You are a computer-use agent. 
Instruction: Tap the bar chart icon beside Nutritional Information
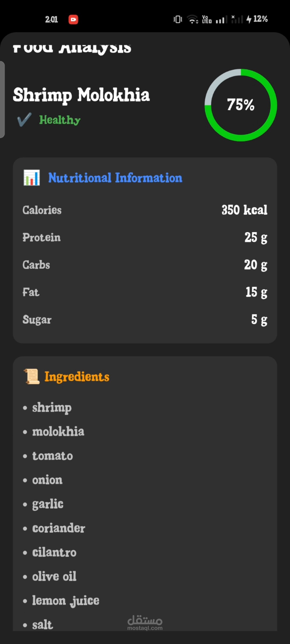tap(32, 178)
